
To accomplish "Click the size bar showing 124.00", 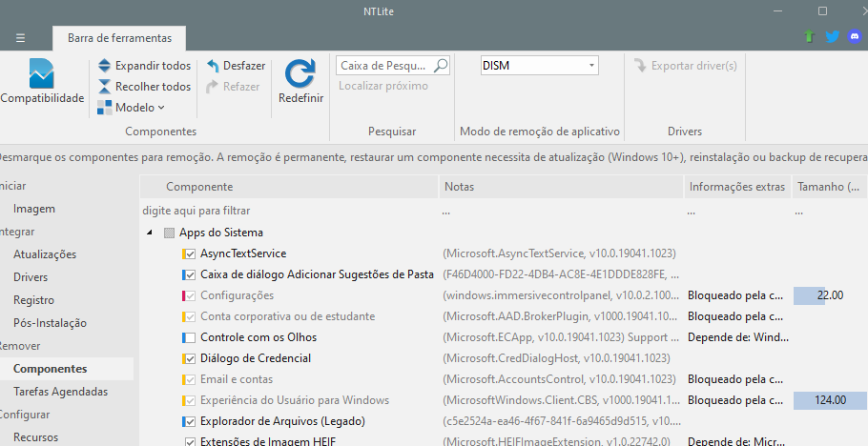I will click(x=830, y=400).
